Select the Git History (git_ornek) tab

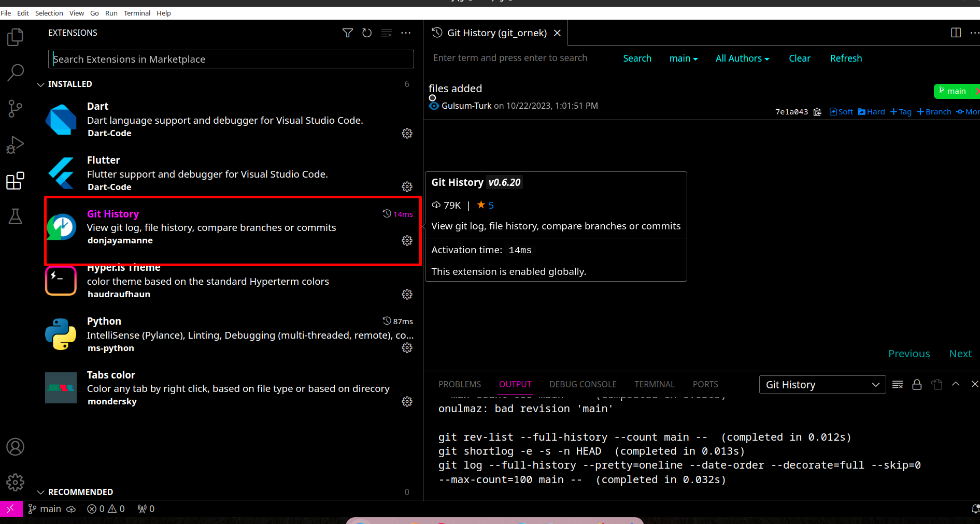click(x=496, y=33)
